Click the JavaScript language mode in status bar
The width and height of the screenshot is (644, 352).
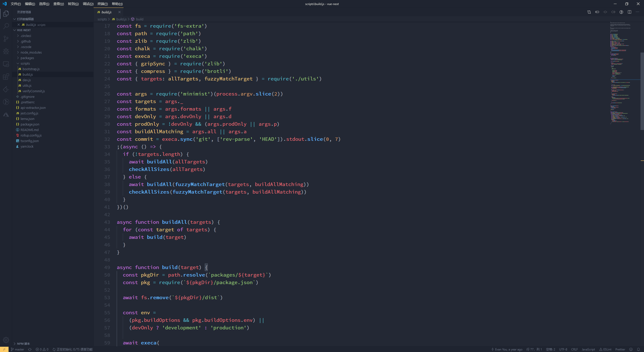(x=588, y=349)
